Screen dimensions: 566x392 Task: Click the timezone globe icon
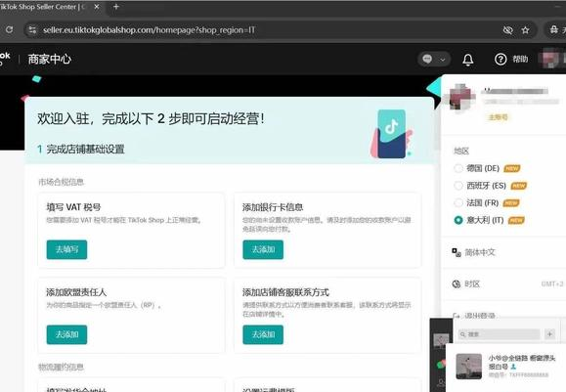[457, 284]
